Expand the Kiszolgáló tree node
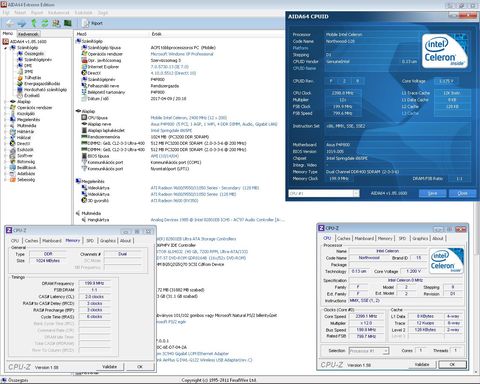480x384 pixels. pos(6,114)
